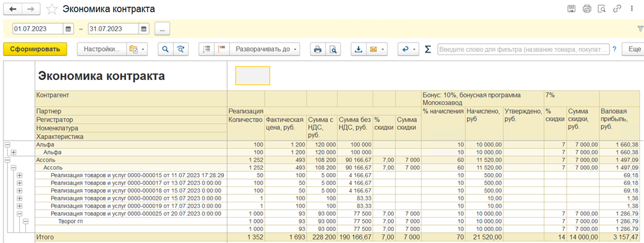644x243 pixels.
Task: Open calendar for start date 01.07.2023
Action: (69, 29)
